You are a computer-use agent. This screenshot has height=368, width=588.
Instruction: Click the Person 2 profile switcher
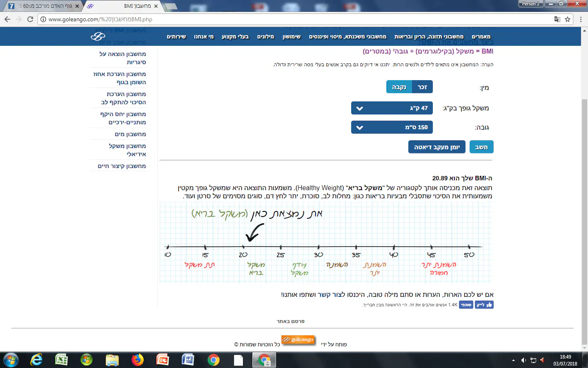tap(530, 4)
